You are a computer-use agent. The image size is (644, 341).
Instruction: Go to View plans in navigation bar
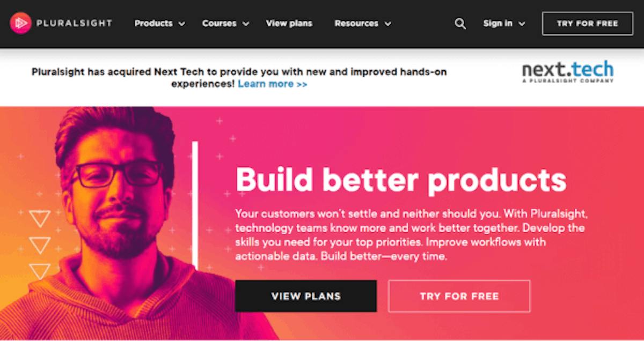289,24
